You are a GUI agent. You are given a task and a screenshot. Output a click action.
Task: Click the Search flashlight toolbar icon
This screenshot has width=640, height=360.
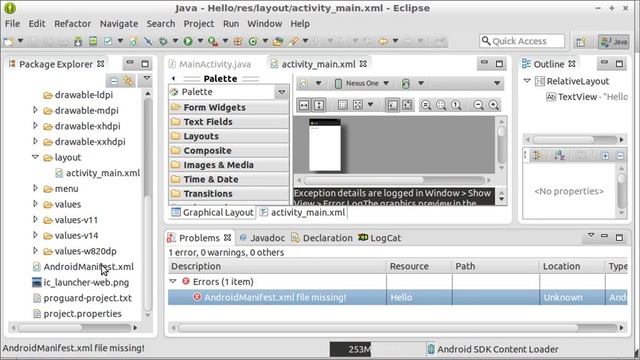click(x=293, y=41)
